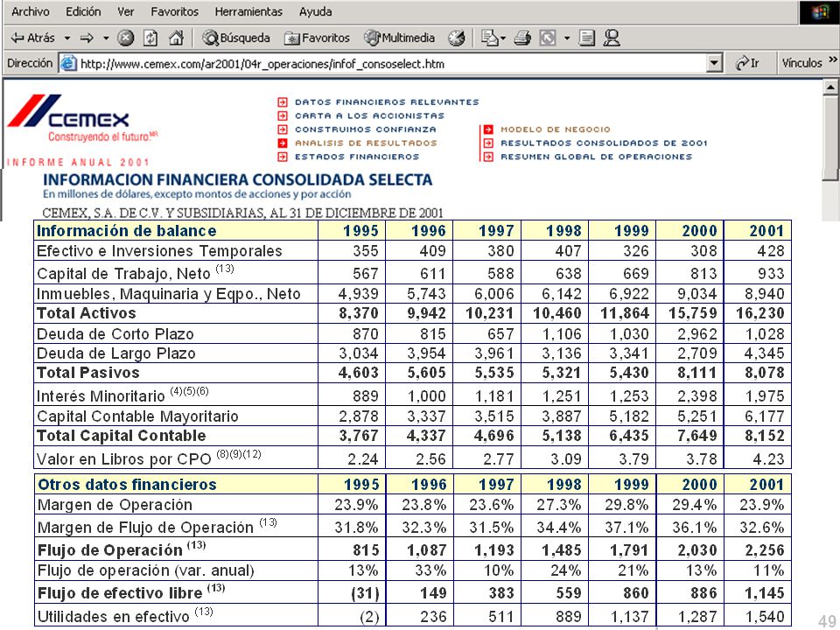Click the 2001 Total Activos value 16,230

point(759,313)
